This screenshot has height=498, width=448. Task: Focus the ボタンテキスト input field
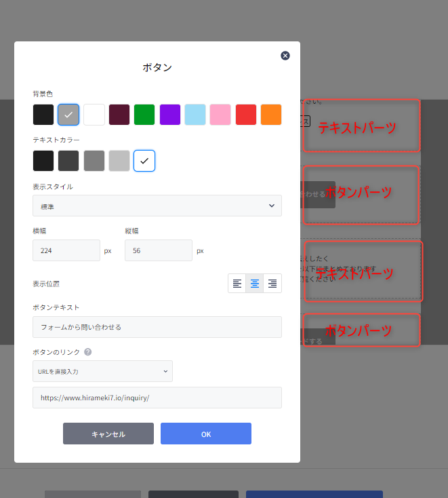157,327
